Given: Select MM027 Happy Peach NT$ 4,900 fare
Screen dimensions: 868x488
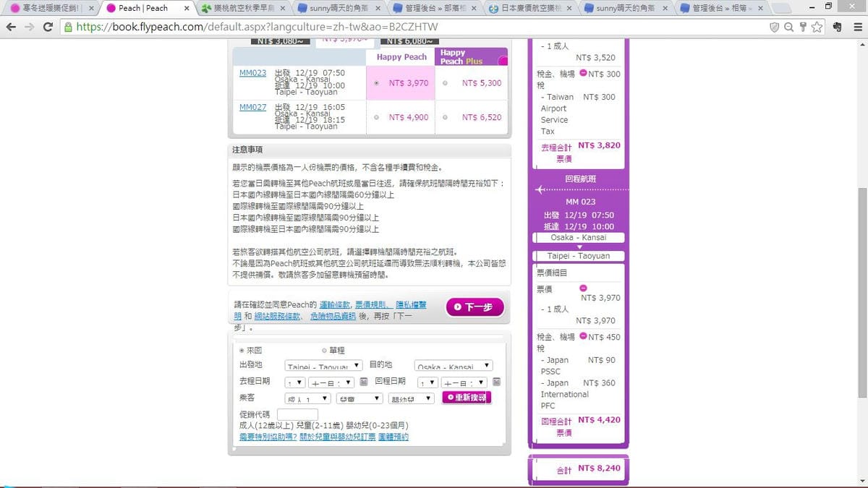Looking at the screenshot, I should tap(376, 117).
